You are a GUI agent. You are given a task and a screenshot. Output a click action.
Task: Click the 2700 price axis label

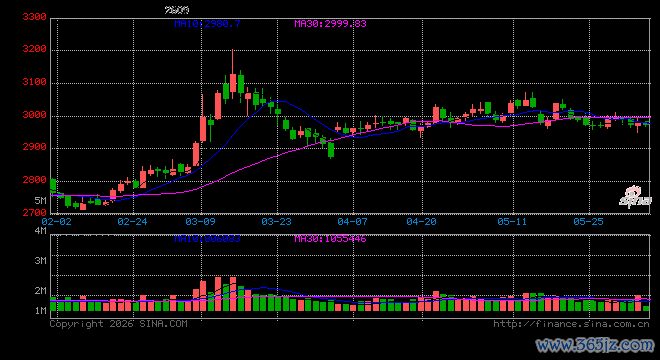(34, 213)
